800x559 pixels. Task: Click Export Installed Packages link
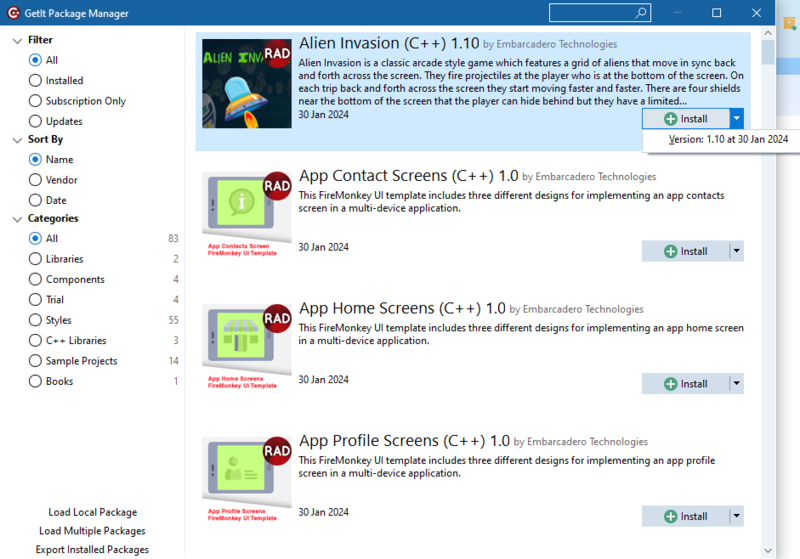coord(92,549)
